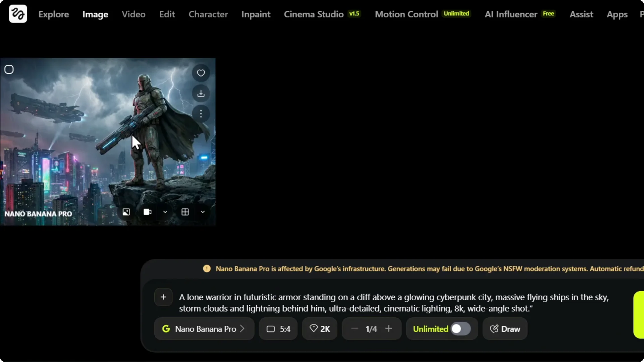This screenshot has width=644, height=362.
Task: Toggle the Unlimited generation switch
Action: coord(461,329)
